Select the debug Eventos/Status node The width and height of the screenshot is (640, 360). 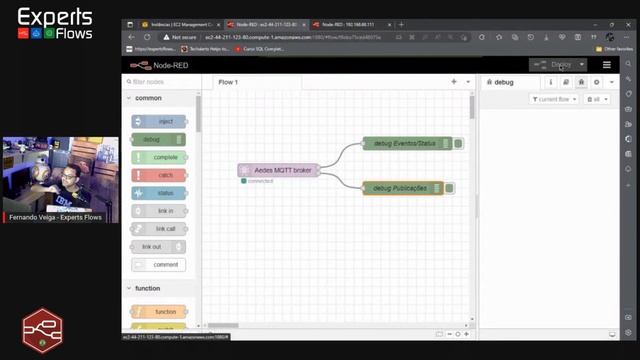(407, 143)
